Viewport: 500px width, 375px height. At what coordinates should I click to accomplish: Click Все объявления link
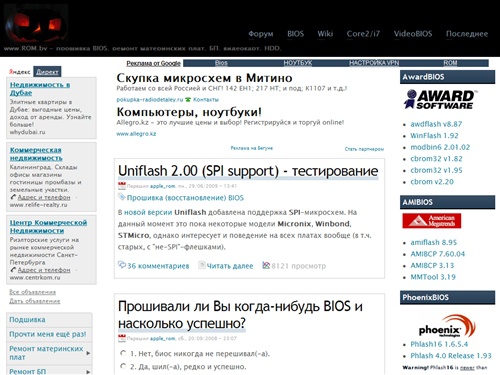(x=32, y=292)
